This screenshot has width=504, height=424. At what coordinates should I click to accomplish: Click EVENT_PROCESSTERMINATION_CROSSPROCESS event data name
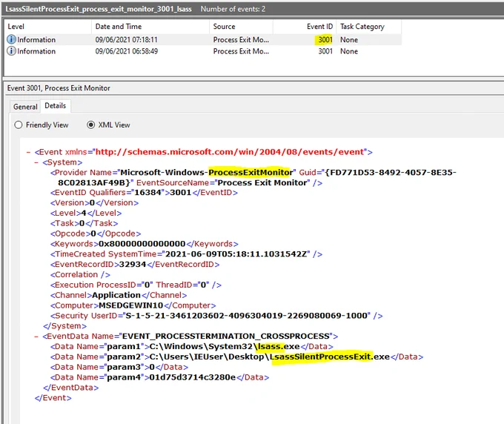point(226,337)
